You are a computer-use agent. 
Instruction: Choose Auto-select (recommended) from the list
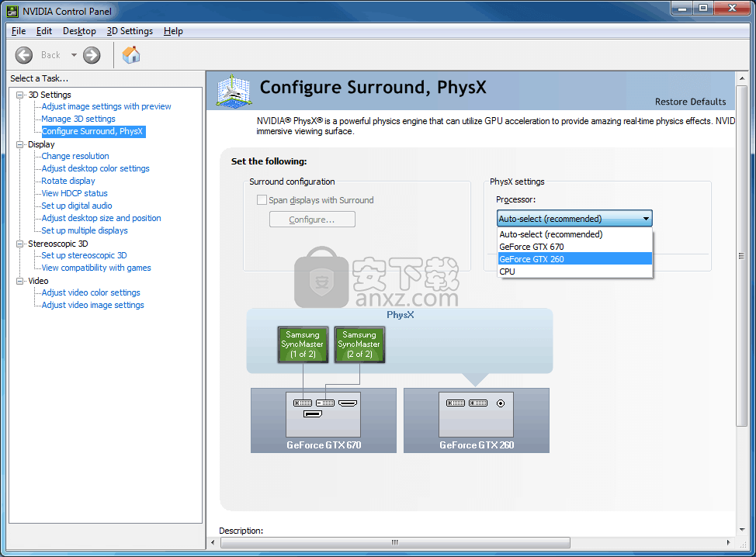(x=574, y=234)
